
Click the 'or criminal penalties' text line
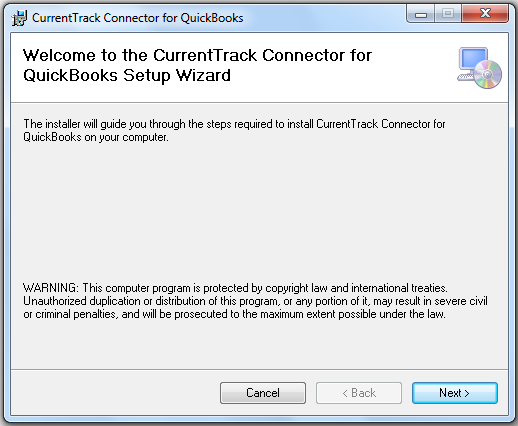coord(234,314)
